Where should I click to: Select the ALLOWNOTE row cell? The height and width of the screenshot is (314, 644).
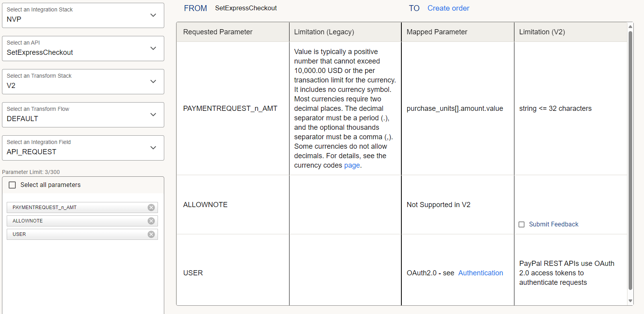tap(205, 205)
